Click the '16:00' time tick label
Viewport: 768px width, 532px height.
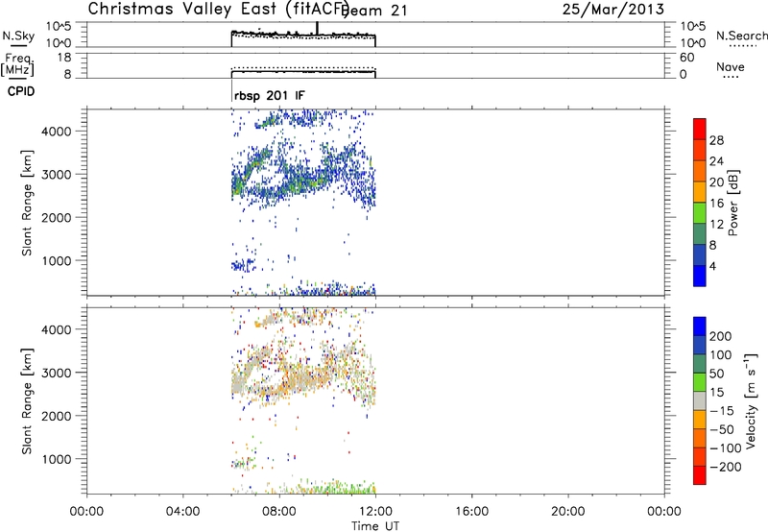click(x=471, y=512)
